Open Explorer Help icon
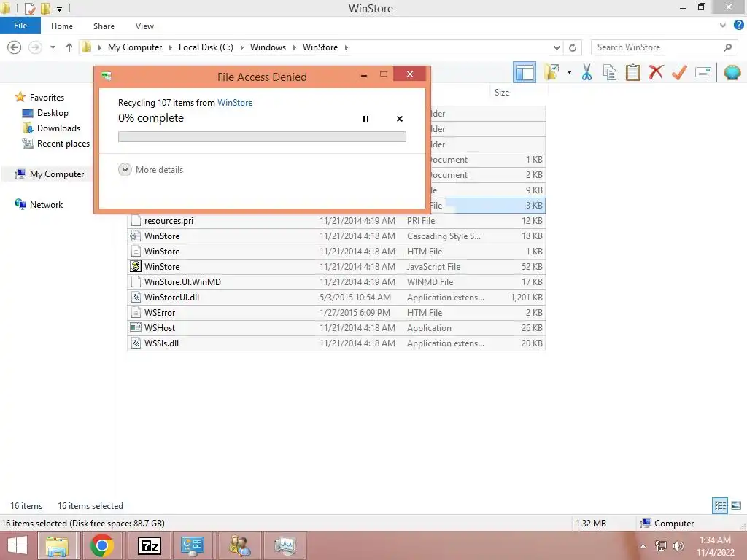 (738, 26)
